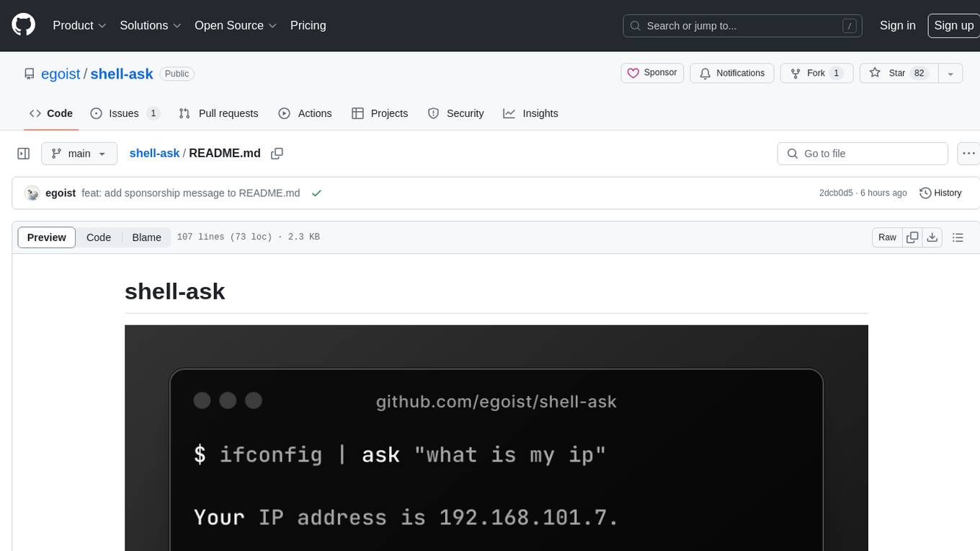This screenshot has width=980, height=551.
Task: Expand the Solutions menu
Action: click(x=150, y=25)
